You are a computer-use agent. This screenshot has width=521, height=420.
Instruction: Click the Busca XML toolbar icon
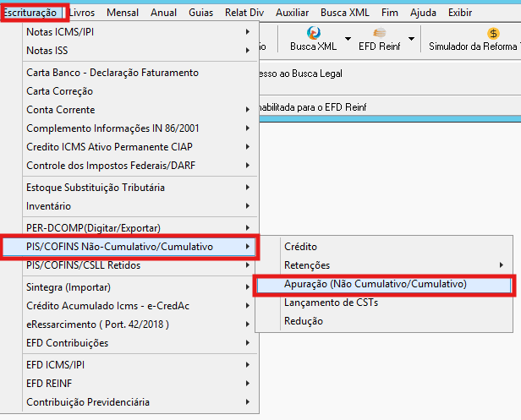[313, 39]
